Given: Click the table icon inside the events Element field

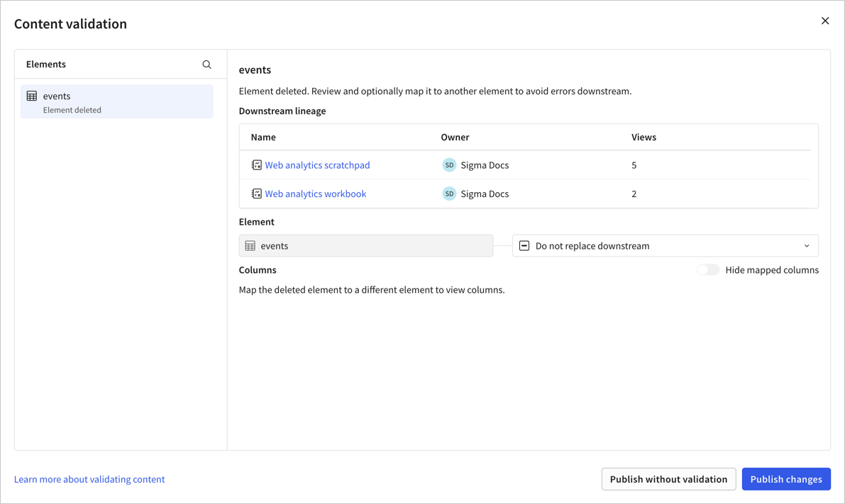Looking at the screenshot, I should pyautogui.click(x=250, y=245).
